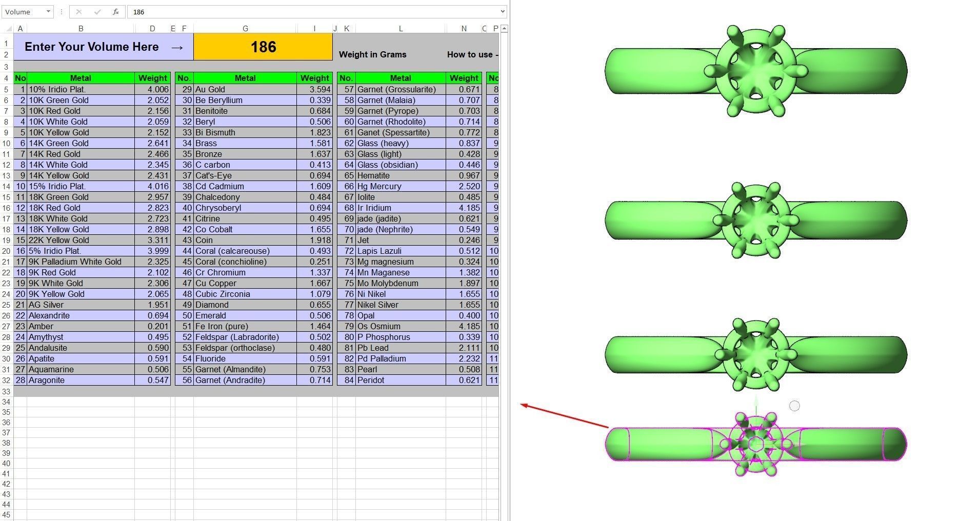Click the weight value 2.111 for Lead

(x=464, y=348)
